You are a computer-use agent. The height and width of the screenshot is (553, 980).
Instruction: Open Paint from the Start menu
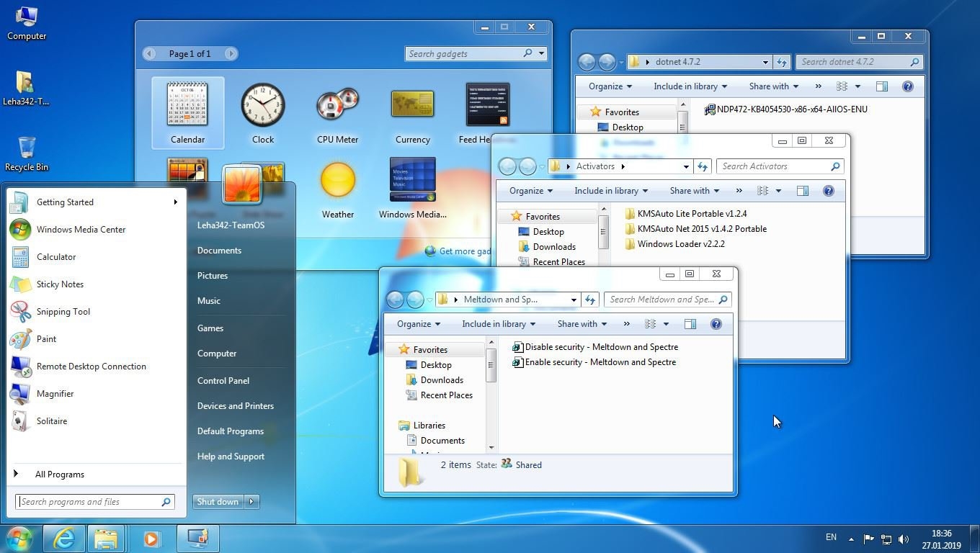[46, 339]
